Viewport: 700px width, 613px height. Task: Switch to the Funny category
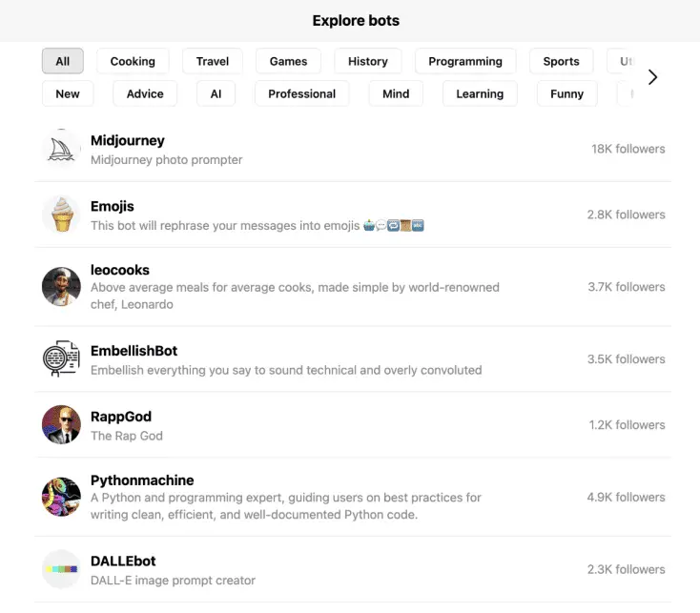point(567,93)
